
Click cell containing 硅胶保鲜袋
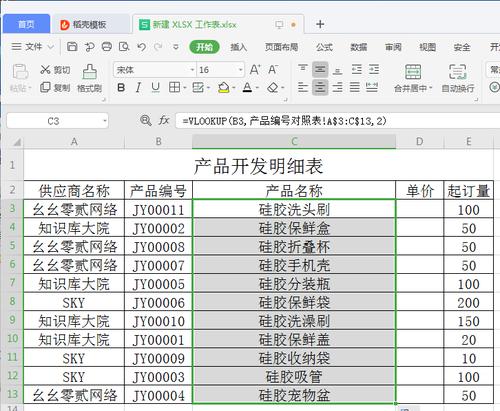(294, 302)
